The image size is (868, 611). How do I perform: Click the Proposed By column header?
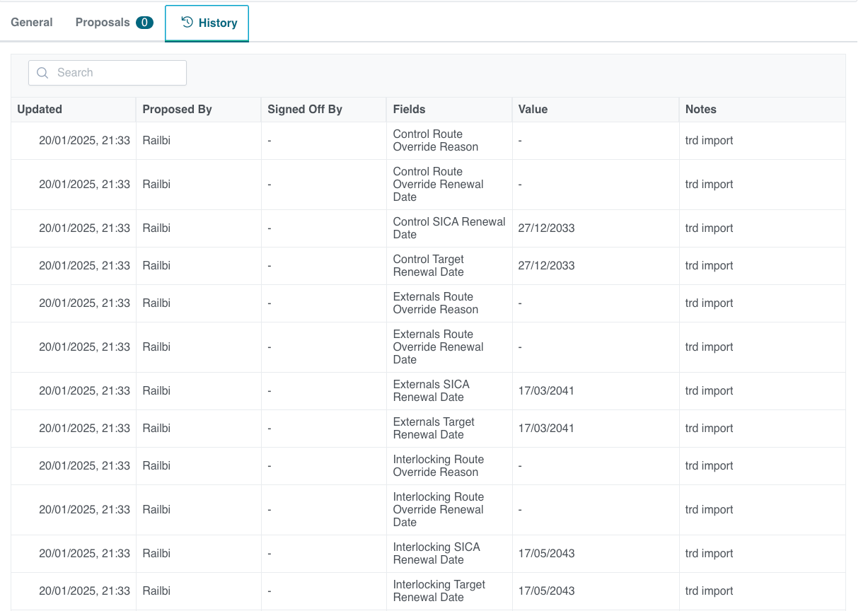point(177,110)
